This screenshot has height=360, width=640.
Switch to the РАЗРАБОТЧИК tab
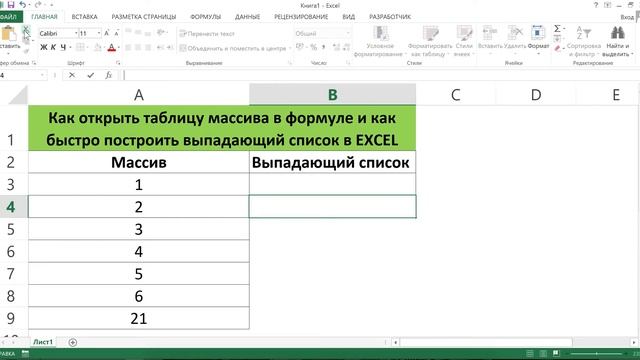(390, 17)
